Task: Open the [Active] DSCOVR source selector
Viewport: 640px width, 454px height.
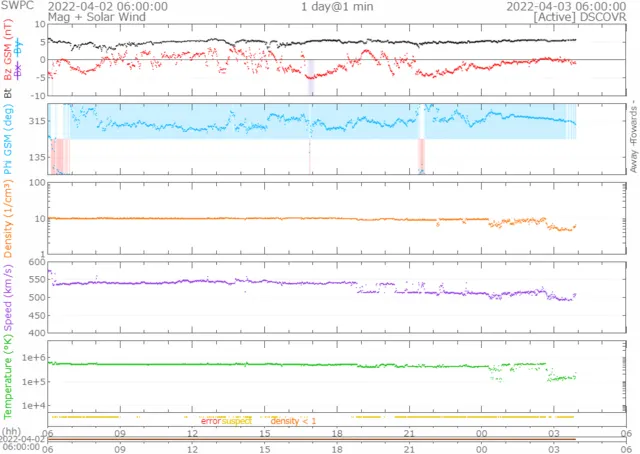Action: pos(580,18)
